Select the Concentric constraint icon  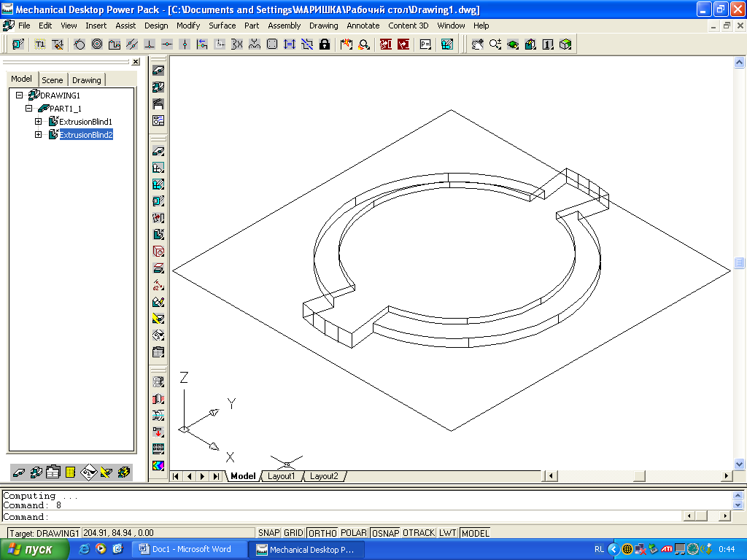pyautogui.click(x=97, y=44)
